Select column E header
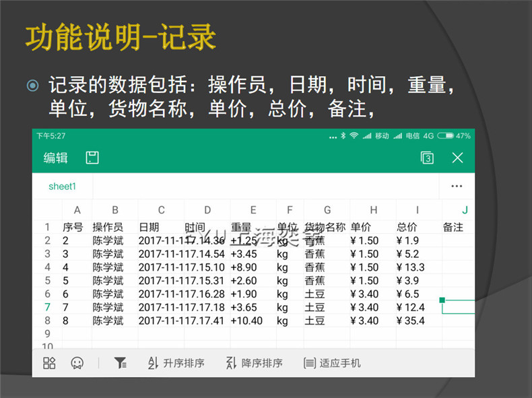Viewport: 532px width, 398px height. (x=253, y=210)
